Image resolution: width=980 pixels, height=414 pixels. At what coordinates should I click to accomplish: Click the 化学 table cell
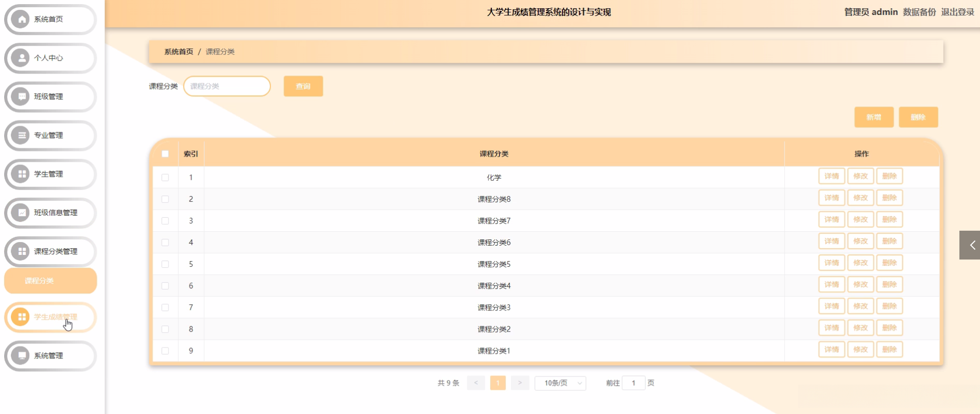494,178
